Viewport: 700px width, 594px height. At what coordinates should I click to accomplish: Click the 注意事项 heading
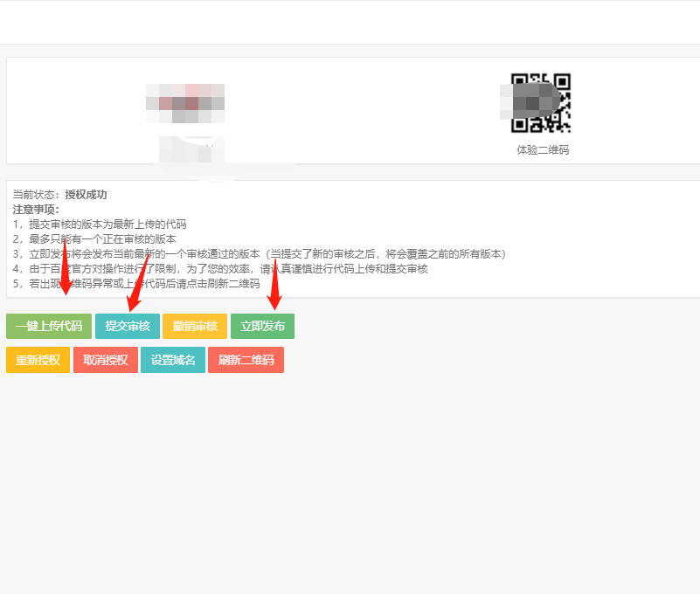(36, 210)
